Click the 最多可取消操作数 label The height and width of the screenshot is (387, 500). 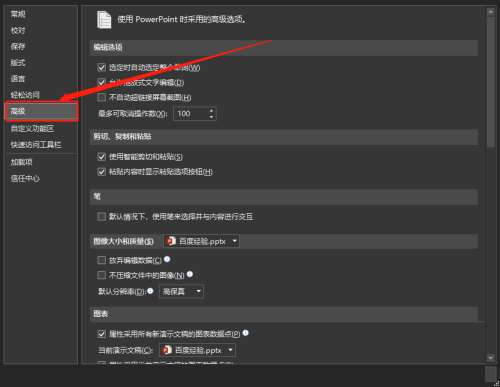[x=133, y=114]
